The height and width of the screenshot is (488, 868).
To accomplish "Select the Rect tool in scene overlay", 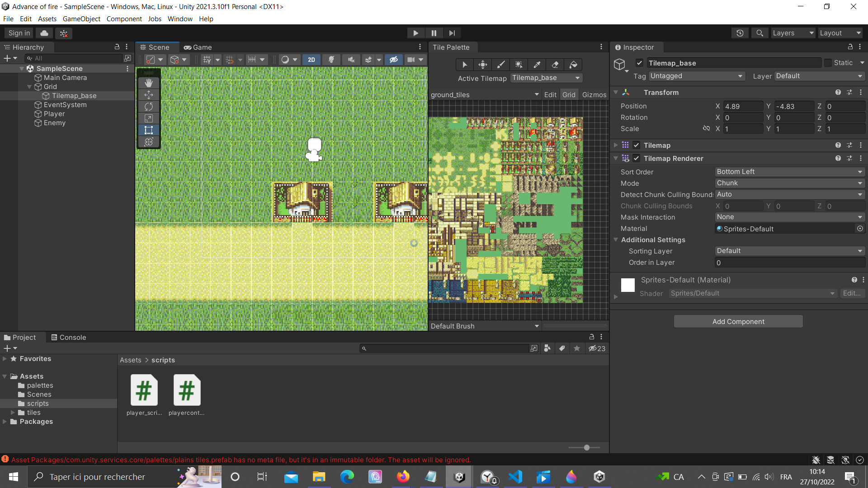I will (149, 130).
